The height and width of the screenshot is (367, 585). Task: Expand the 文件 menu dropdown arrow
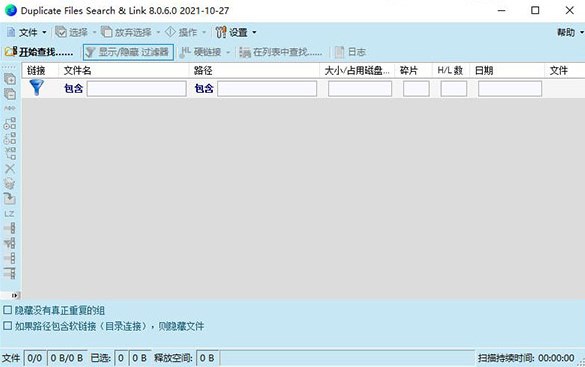(x=44, y=32)
